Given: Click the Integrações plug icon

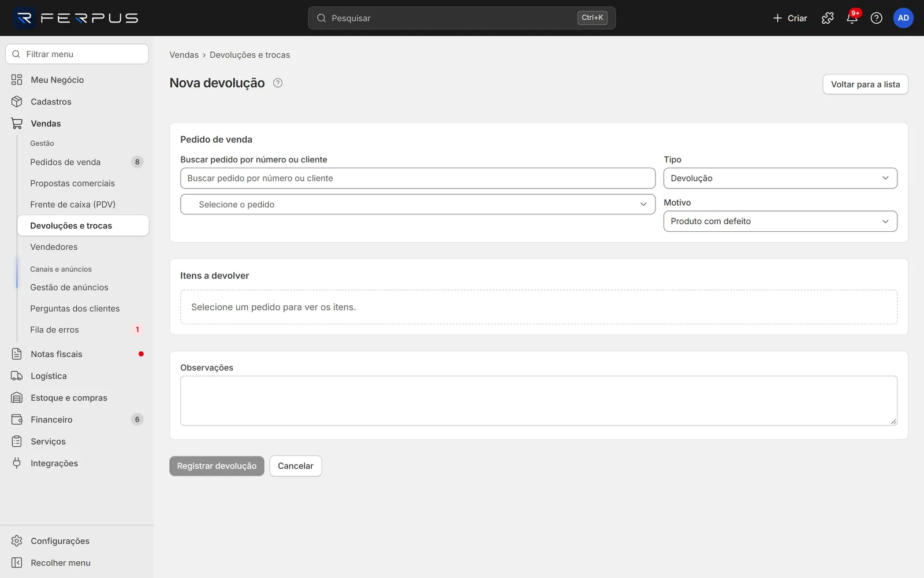Looking at the screenshot, I should coord(17,463).
